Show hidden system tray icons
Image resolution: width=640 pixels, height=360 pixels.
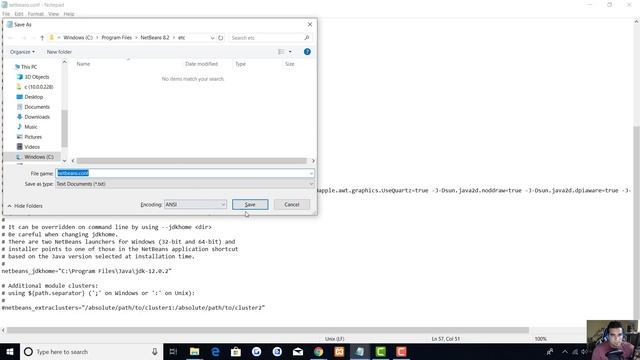565,351
